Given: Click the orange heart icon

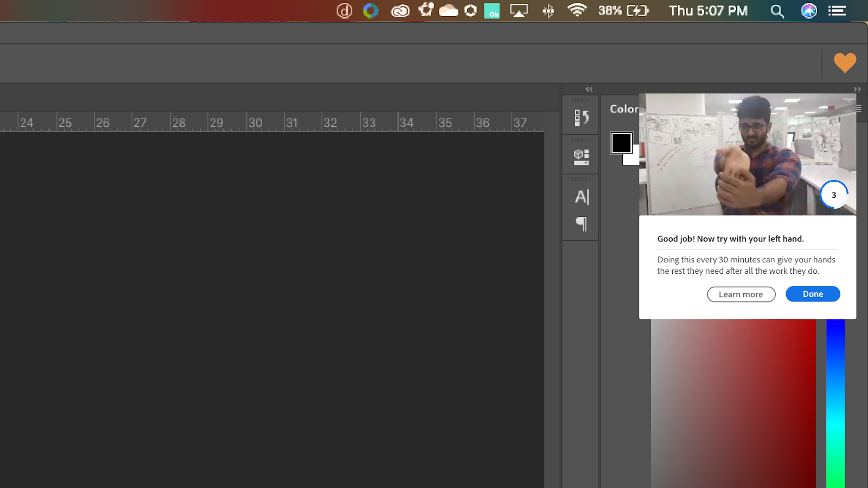Looking at the screenshot, I should (x=845, y=63).
